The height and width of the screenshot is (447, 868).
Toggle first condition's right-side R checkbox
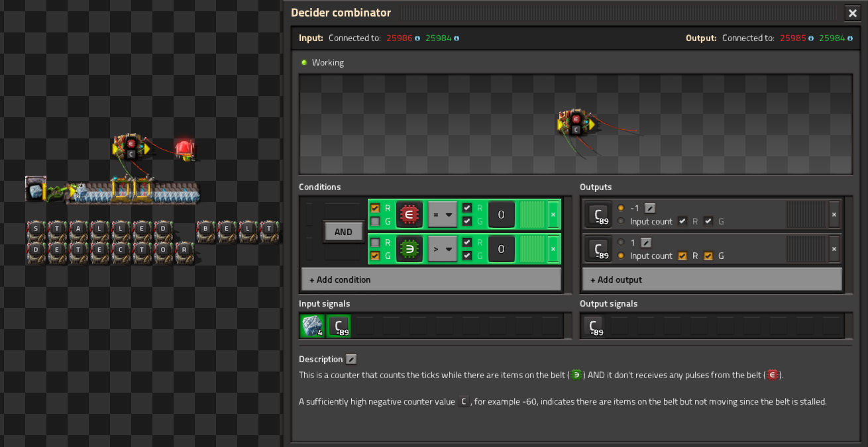[467, 208]
